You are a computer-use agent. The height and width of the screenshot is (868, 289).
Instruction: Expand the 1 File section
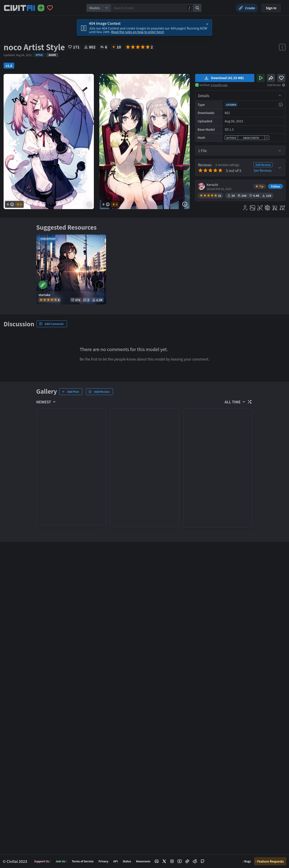(240, 151)
